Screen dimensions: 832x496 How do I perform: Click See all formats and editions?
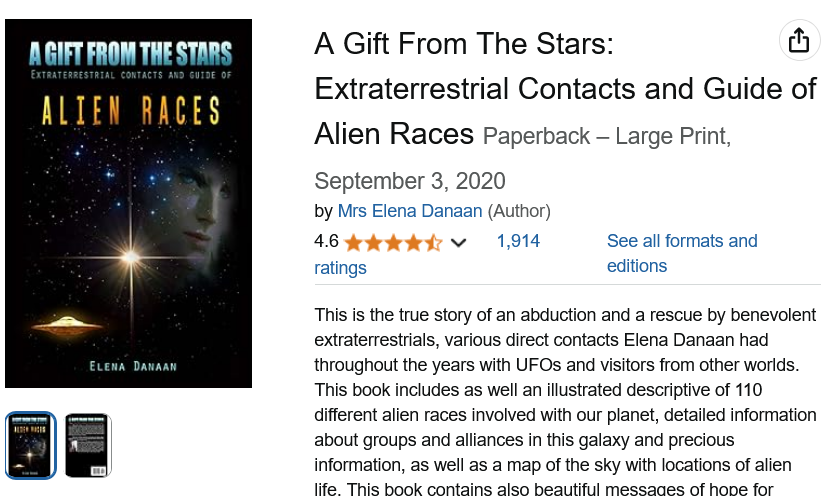(x=682, y=254)
